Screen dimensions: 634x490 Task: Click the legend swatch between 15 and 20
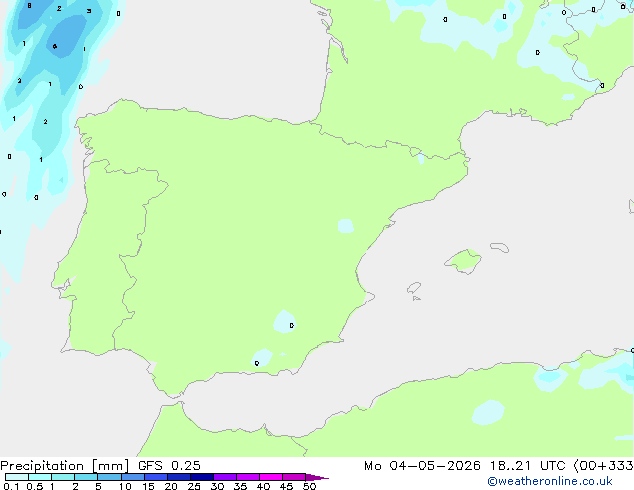[156, 477]
